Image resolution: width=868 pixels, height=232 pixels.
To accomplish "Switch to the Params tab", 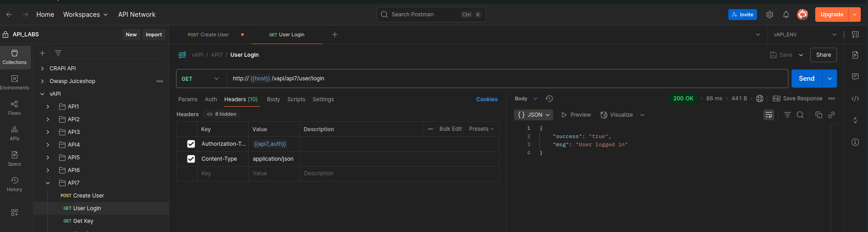I will pos(188,99).
